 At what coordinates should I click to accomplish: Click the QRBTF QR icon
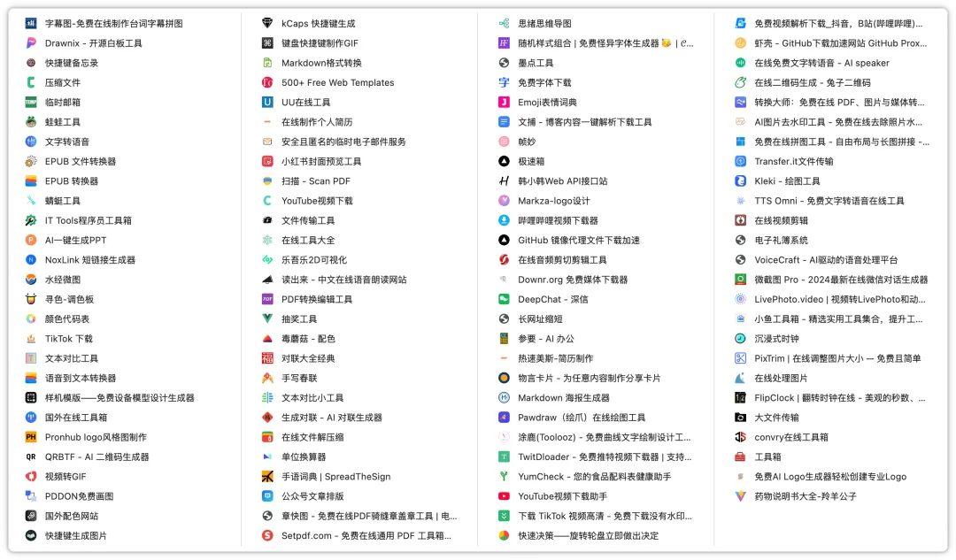[x=31, y=457]
